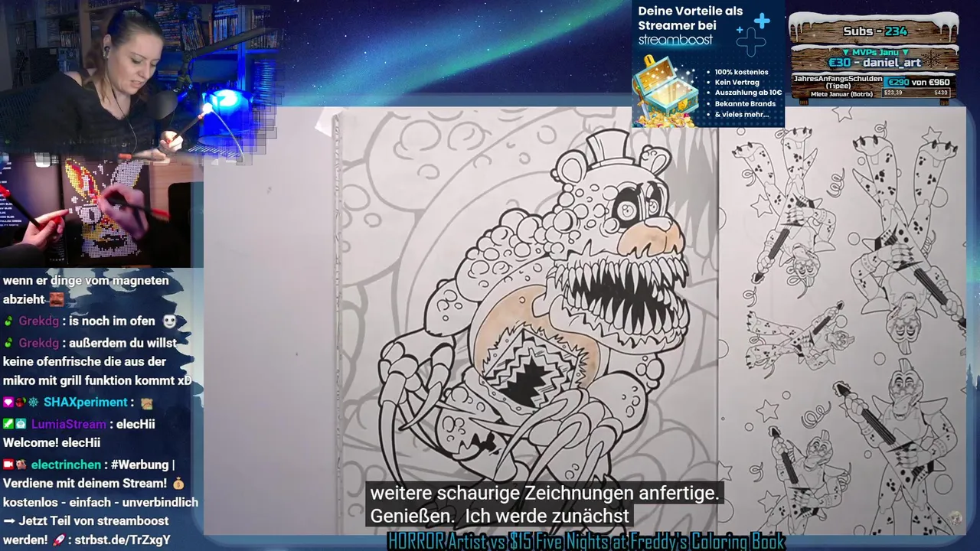Click the '€30 - daniel_art' MVP board
The width and height of the screenshot is (980, 551).
874,60
